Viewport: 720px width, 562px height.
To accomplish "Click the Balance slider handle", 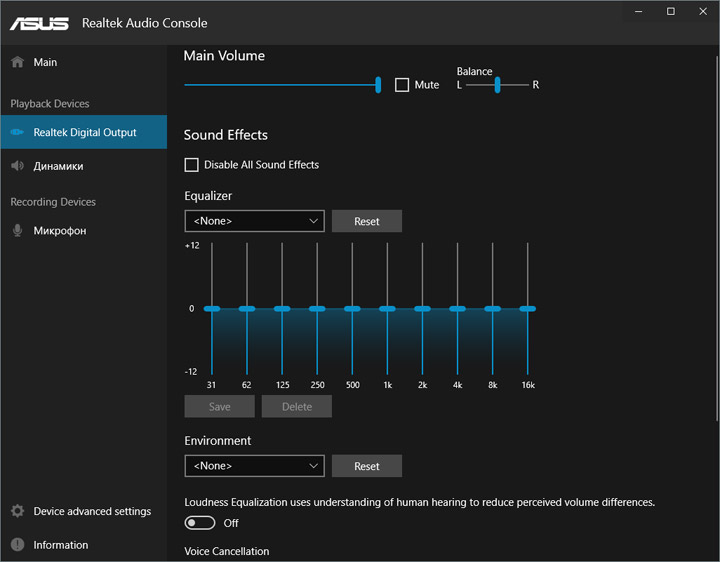I will 497,85.
